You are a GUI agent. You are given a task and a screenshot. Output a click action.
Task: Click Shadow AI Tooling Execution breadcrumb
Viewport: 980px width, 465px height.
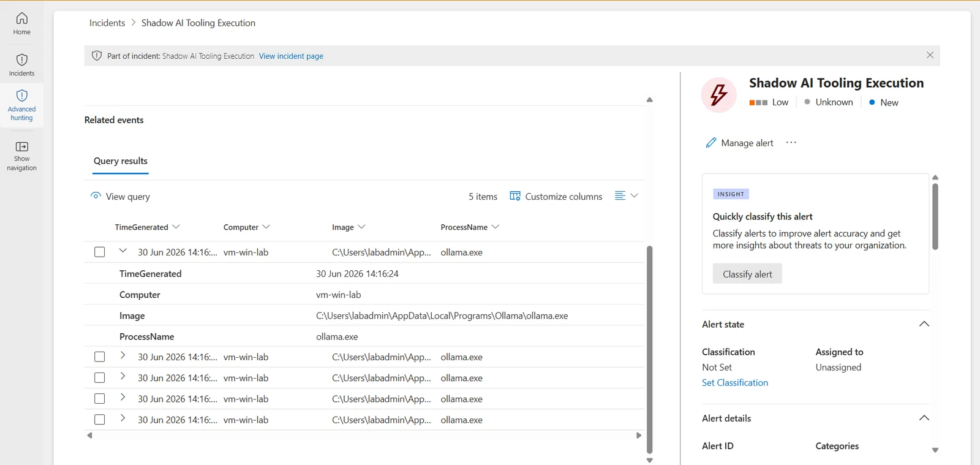click(x=198, y=23)
